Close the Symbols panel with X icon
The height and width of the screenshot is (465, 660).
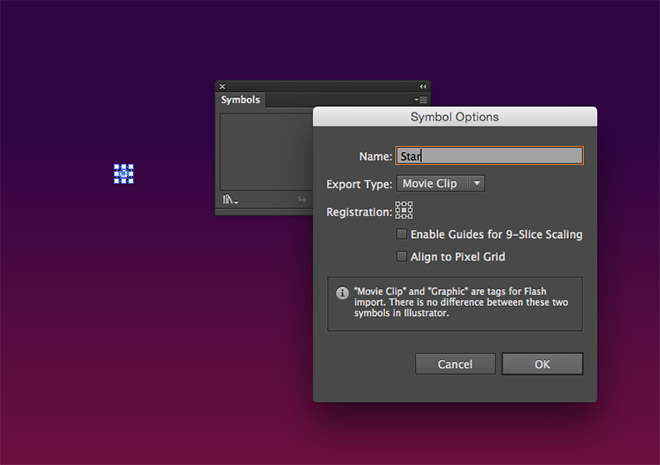pyautogui.click(x=222, y=86)
